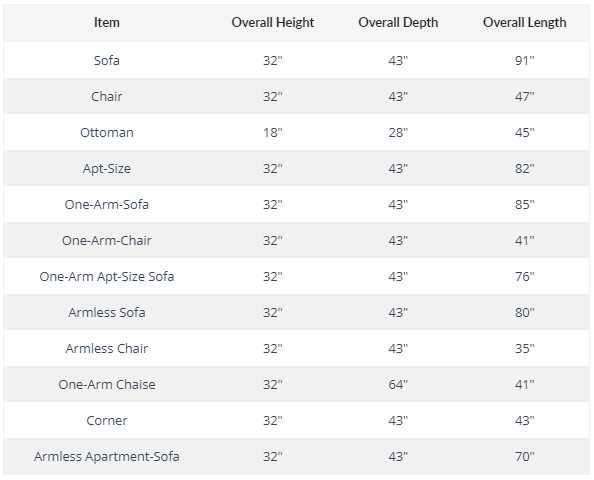
Task: Select the Overall Length column header
Action: 525,23
